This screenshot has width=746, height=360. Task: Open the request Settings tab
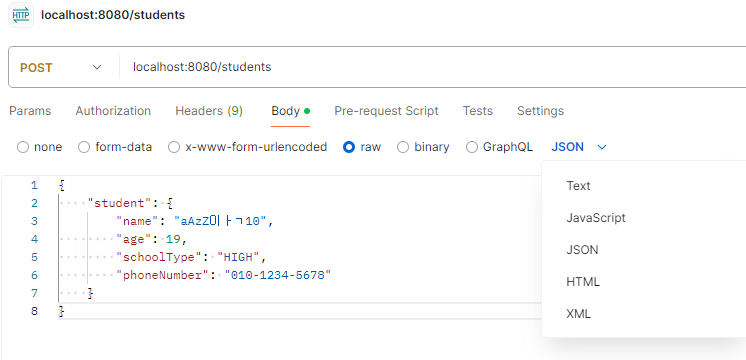tap(540, 111)
